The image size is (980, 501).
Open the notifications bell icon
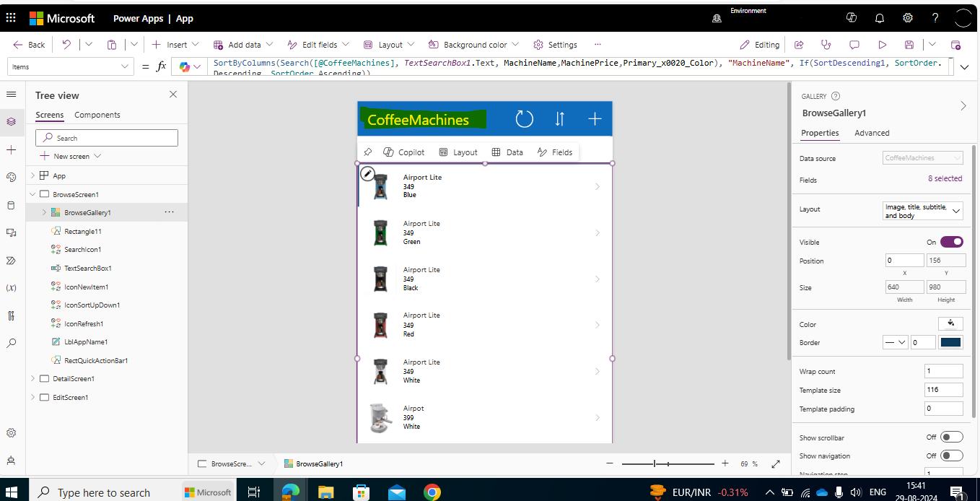(880, 18)
